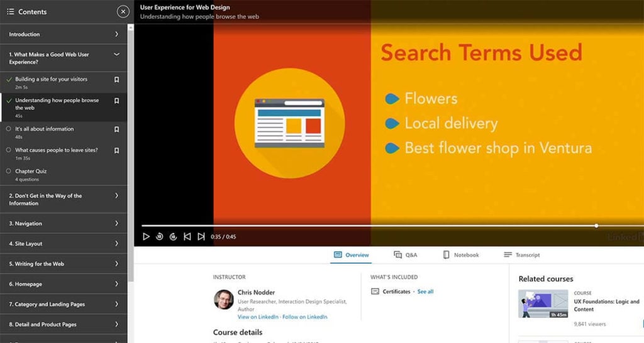Expand the '6. Homepage' chapter
The image size is (644, 343).
click(116, 284)
